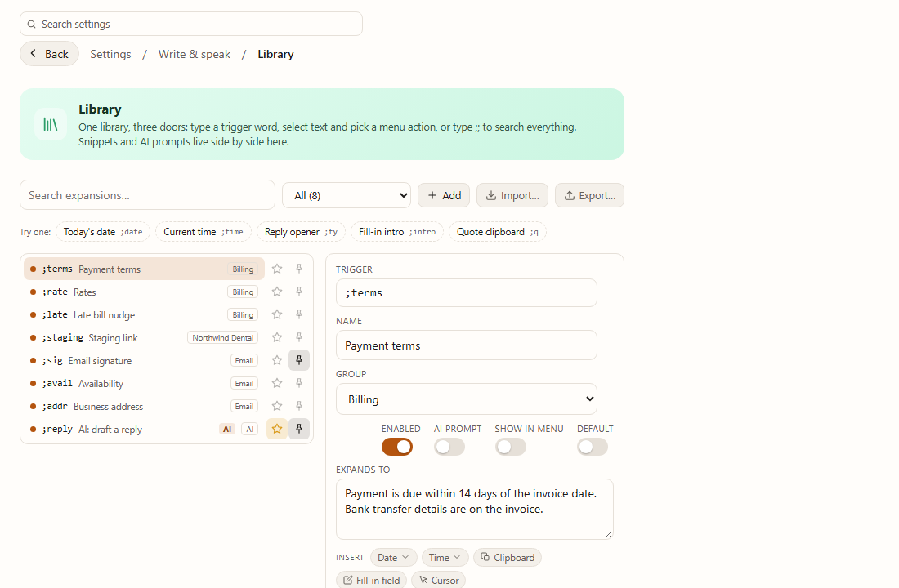Insert a Fill-in field placeholder
Image resolution: width=899 pixels, height=588 pixels.
pyautogui.click(x=372, y=580)
